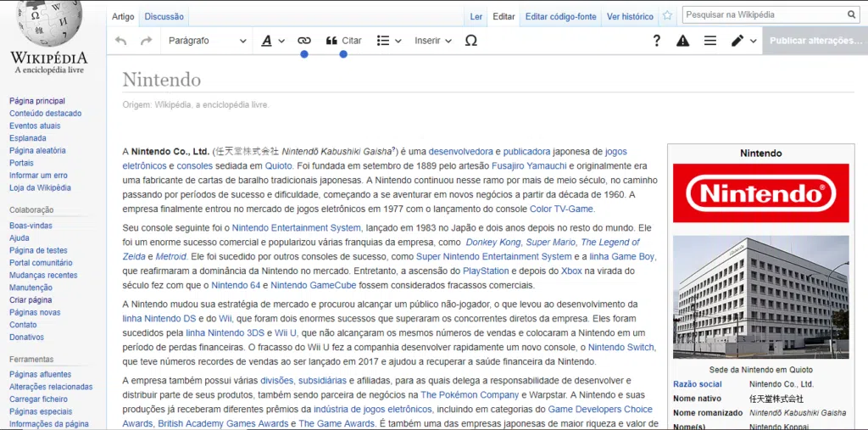Image resolution: width=868 pixels, height=430 pixels.
Task: Click Nintendo Entertainment System link
Action: [296, 228]
